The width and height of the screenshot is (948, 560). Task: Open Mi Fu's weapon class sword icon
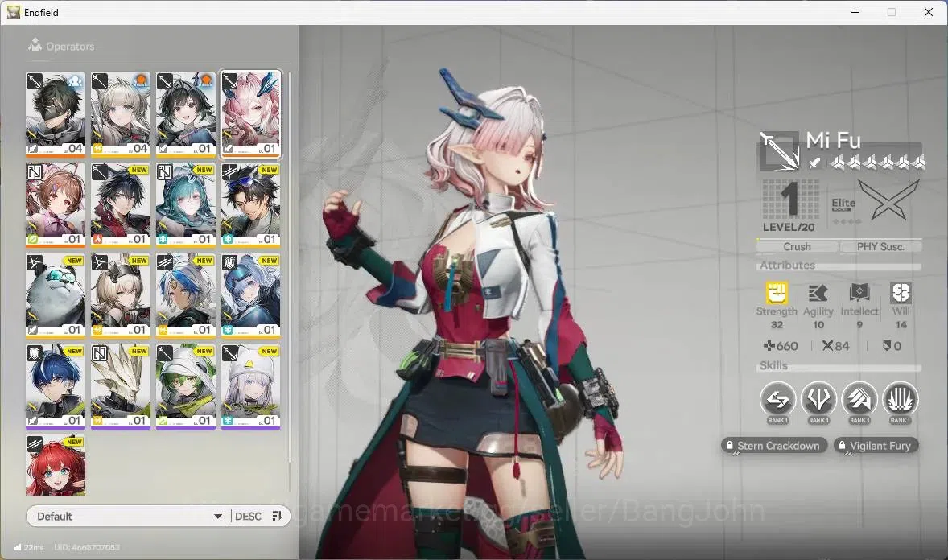779,150
